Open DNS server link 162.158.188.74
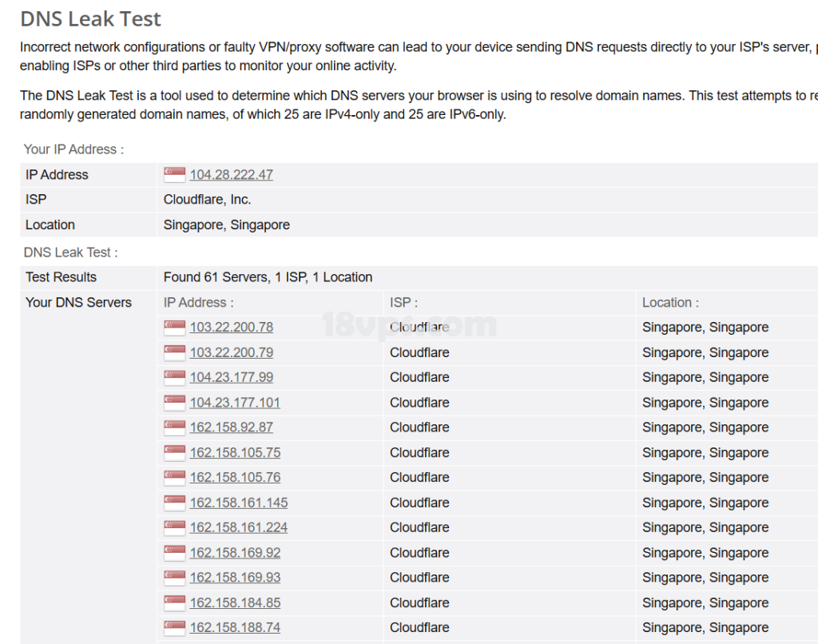 [235, 628]
